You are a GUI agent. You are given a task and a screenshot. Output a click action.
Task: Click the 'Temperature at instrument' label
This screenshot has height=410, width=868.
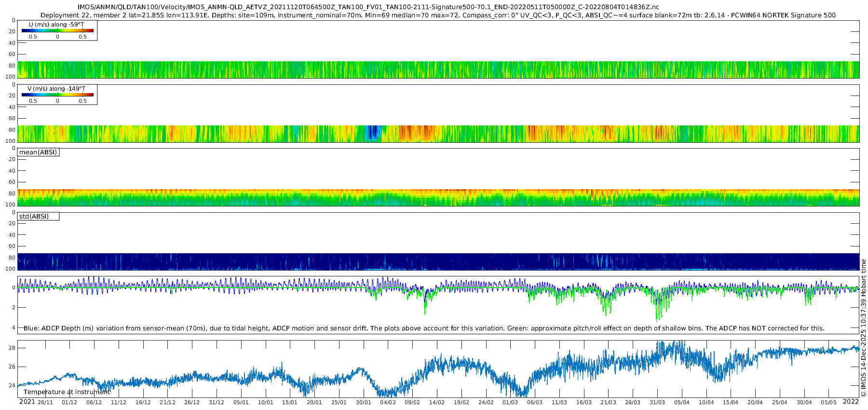click(x=67, y=392)
